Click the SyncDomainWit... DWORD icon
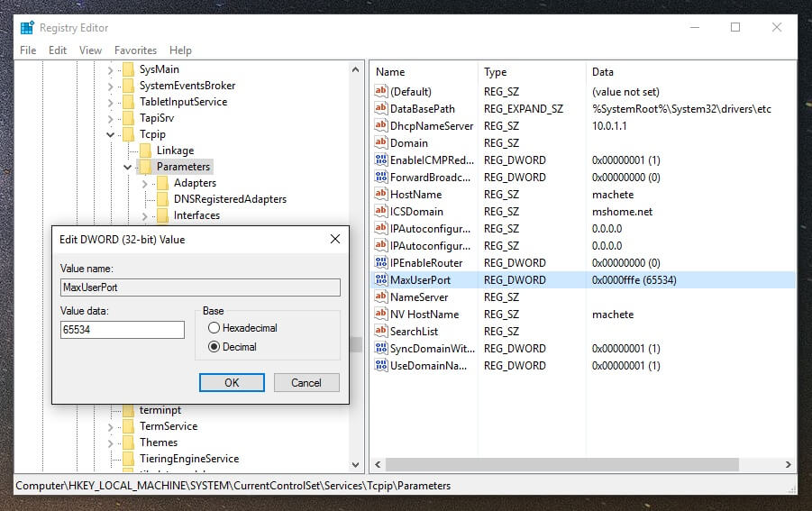812x511 pixels. click(x=381, y=348)
